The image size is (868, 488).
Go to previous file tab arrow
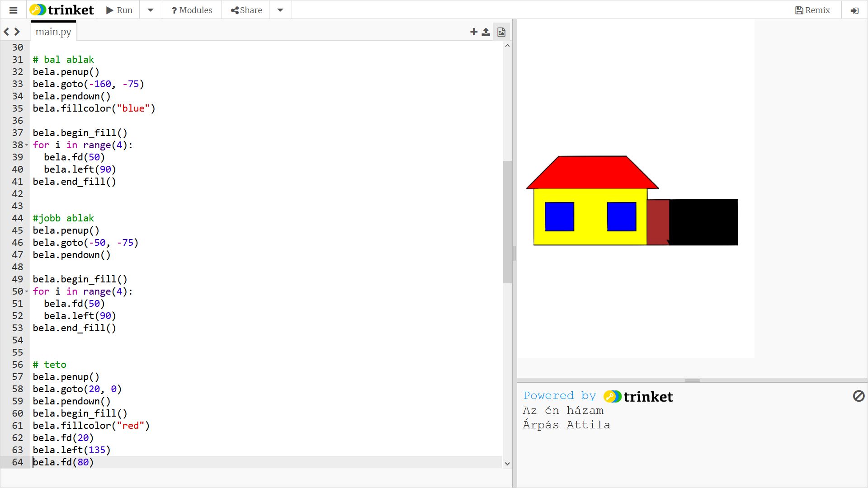tap(6, 32)
